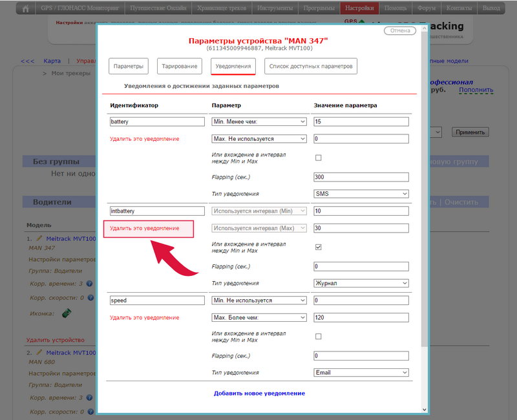
Task: Open help icon beside time correction of MAN 680
Action: (x=90, y=398)
